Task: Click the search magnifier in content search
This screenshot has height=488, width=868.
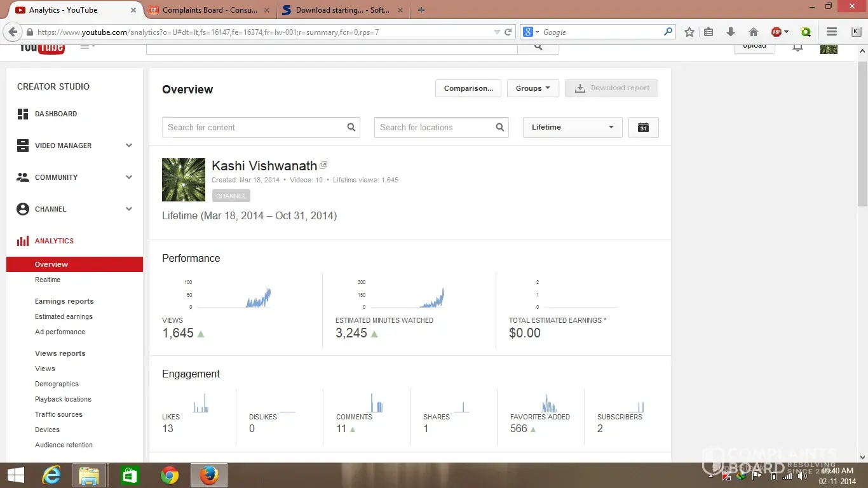Action: pos(351,128)
